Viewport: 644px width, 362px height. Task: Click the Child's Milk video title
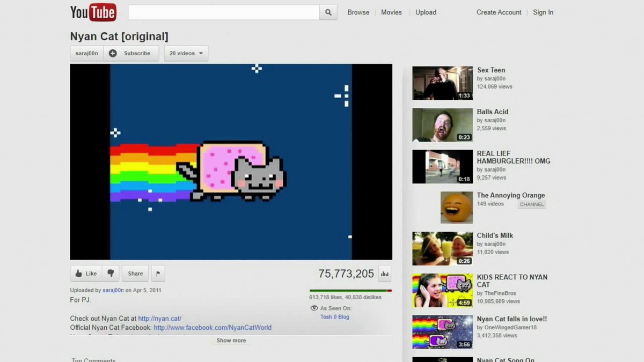495,235
